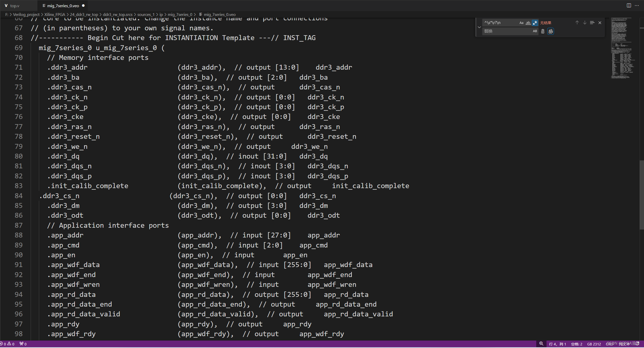Go to next match arrow
Image resolution: width=644 pixels, height=348 pixels.
[x=585, y=23]
